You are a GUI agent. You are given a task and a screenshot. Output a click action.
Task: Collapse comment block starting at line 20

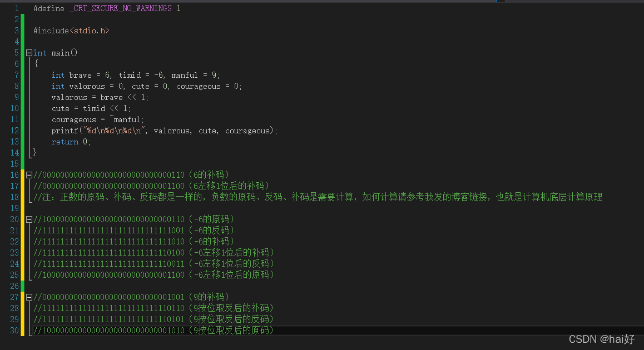tap(29, 219)
